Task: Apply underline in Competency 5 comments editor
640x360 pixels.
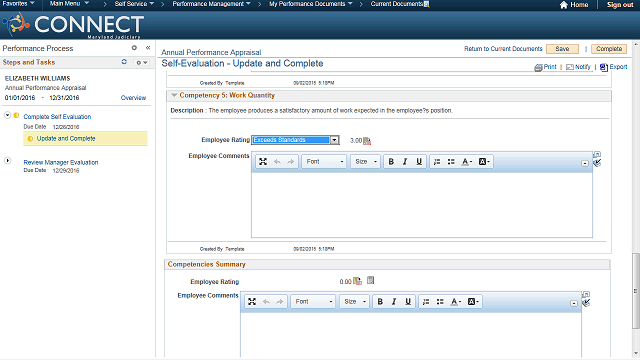Action: click(419, 162)
